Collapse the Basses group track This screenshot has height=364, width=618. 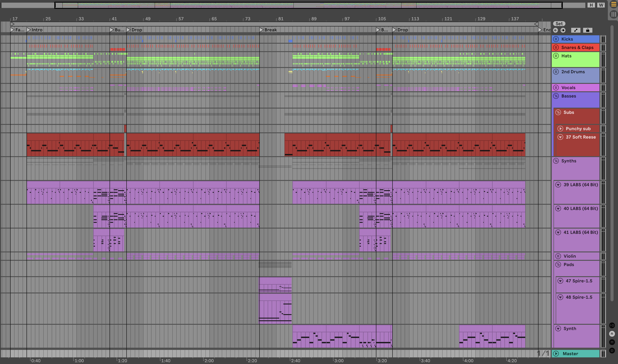point(556,96)
